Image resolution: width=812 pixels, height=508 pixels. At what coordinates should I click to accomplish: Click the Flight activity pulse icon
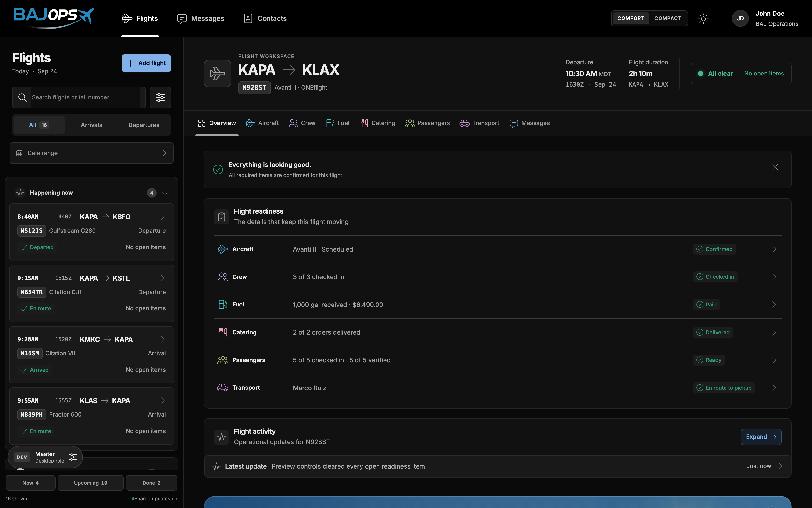pyautogui.click(x=221, y=437)
